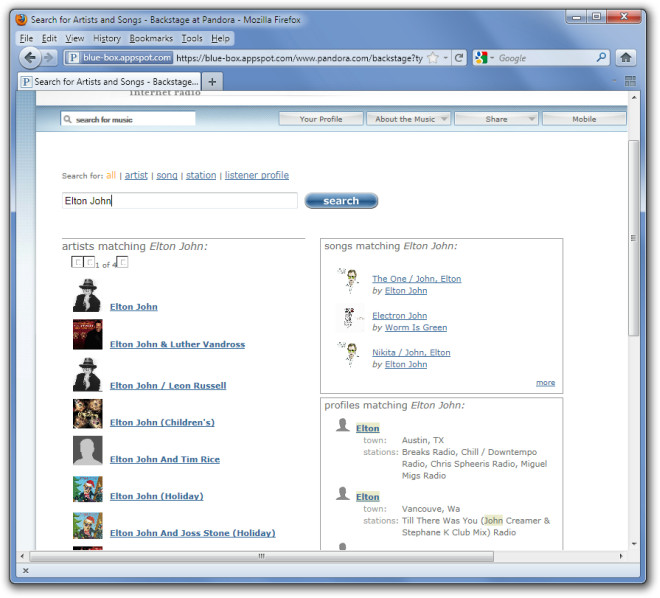Open Worm Is Green artist link
Viewport: 660px width, 598px height.
click(x=416, y=327)
